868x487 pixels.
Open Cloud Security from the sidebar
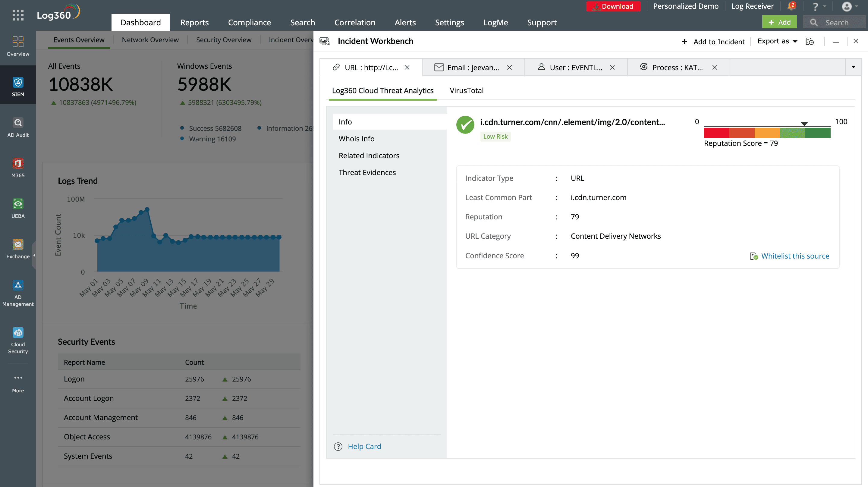click(18, 339)
